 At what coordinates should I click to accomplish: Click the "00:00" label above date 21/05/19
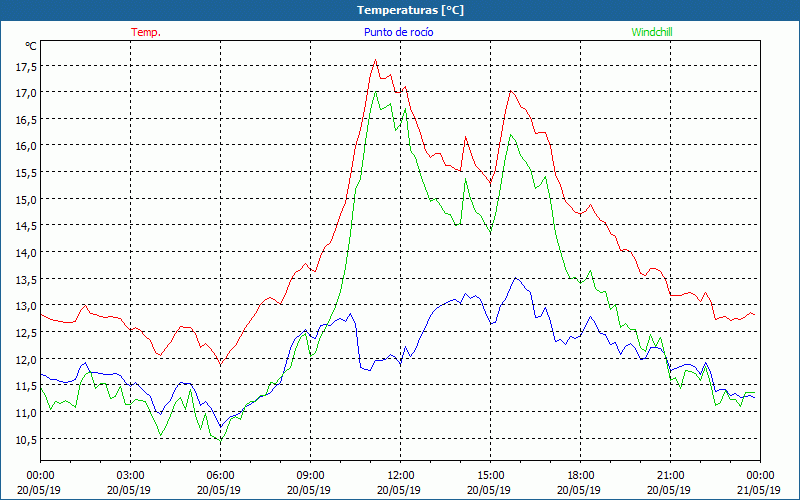pos(760,476)
